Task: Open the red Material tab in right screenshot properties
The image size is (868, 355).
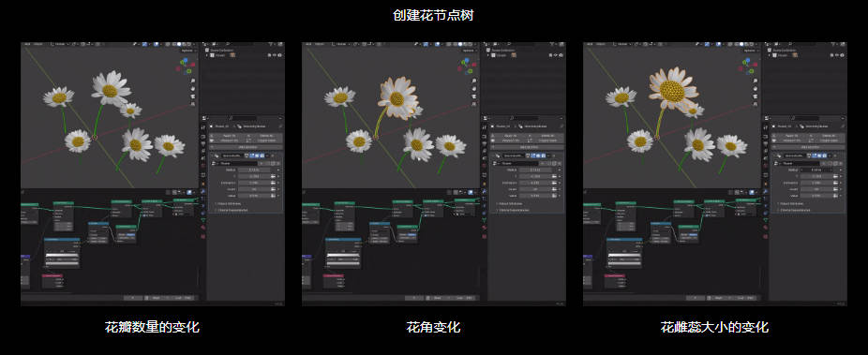Action: tap(766, 228)
